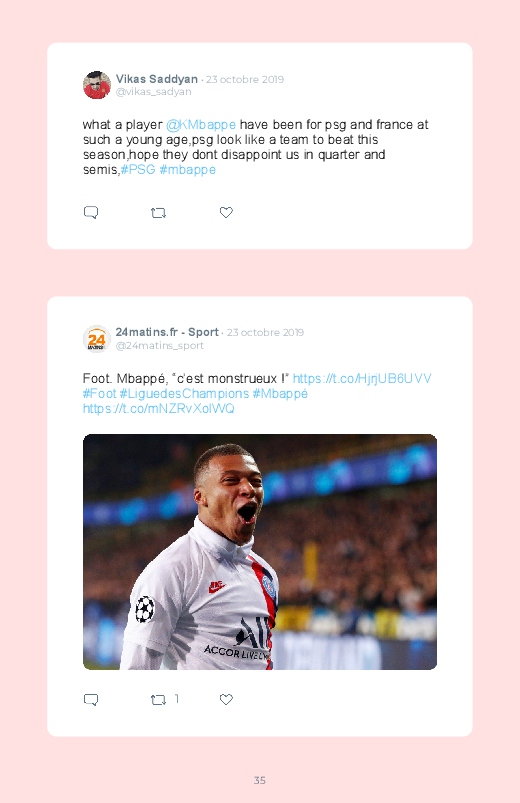Follow the #mbappe hashtag link
The height and width of the screenshot is (803, 520).
[188, 170]
